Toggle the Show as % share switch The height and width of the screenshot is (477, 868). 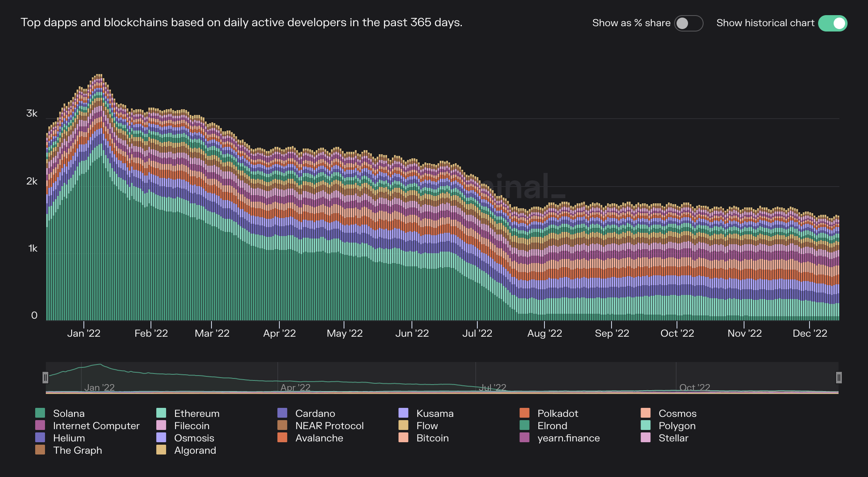click(688, 23)
